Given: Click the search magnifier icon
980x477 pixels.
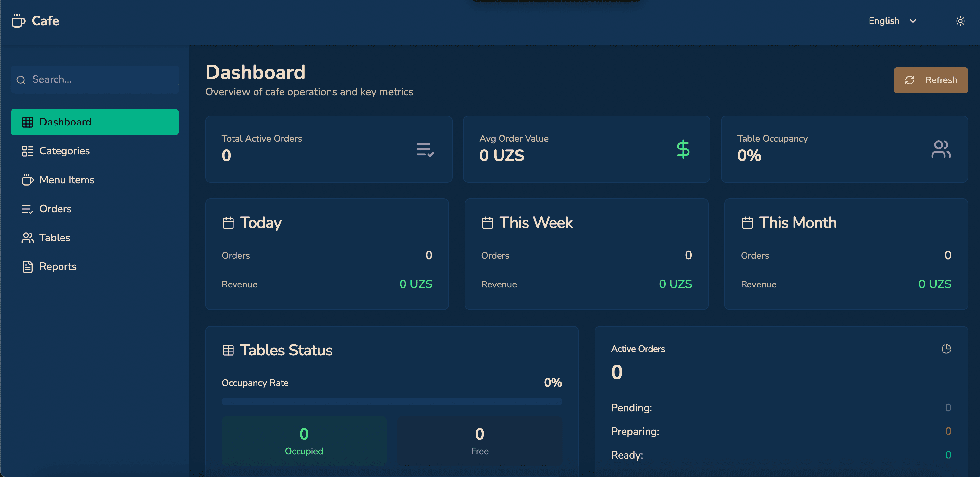Looking at the screenshot, I should pos(21,80).
